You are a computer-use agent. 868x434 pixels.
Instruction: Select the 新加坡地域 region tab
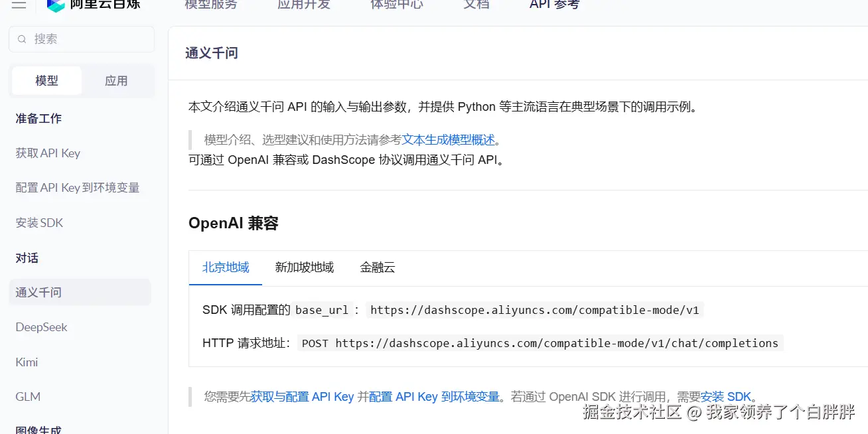305,267
